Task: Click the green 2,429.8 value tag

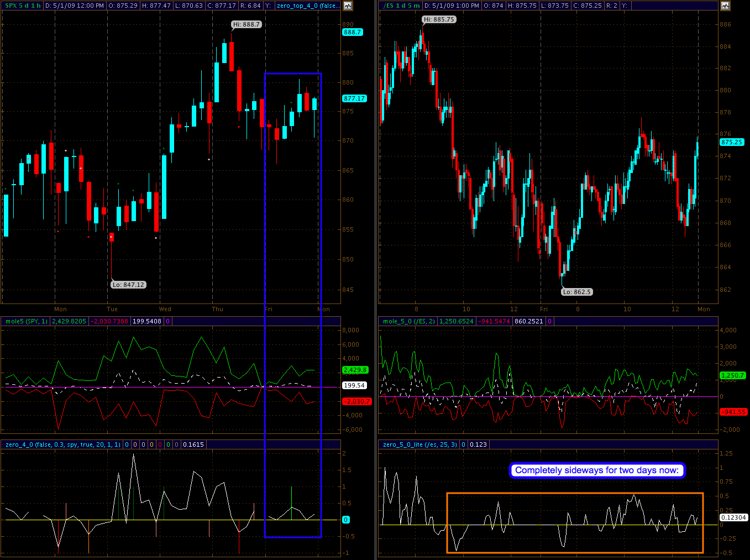Action: 355,370
